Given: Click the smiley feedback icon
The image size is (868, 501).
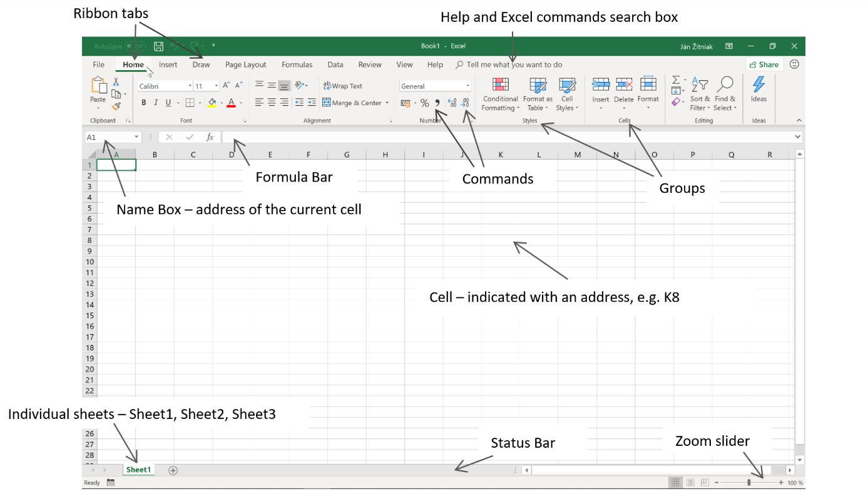Looking at the screenshot, I should pos(794,65).
